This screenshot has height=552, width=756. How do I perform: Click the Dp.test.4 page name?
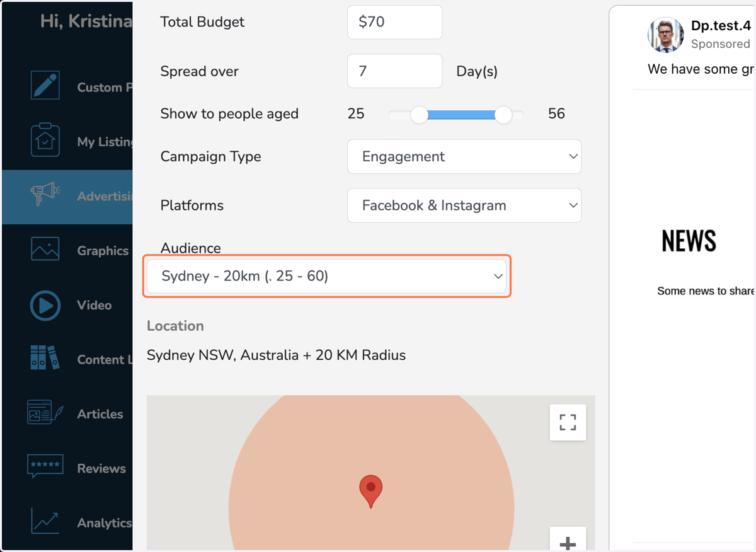pyautogui.click(x=721, y=26)
